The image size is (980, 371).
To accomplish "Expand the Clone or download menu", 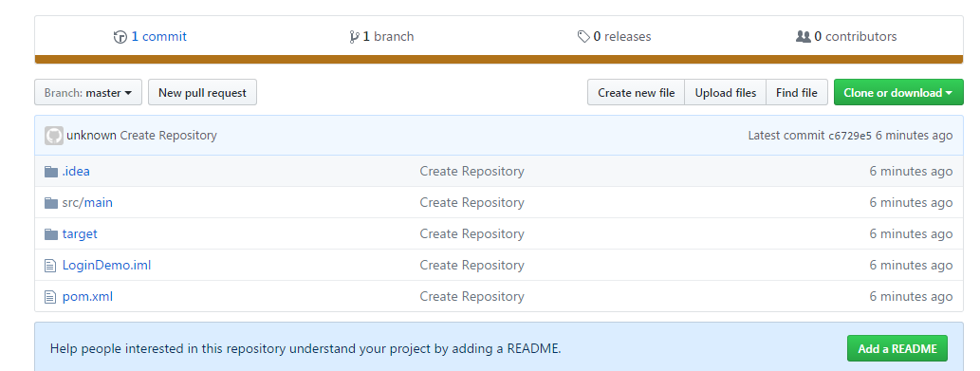I will tap(898, 92).
